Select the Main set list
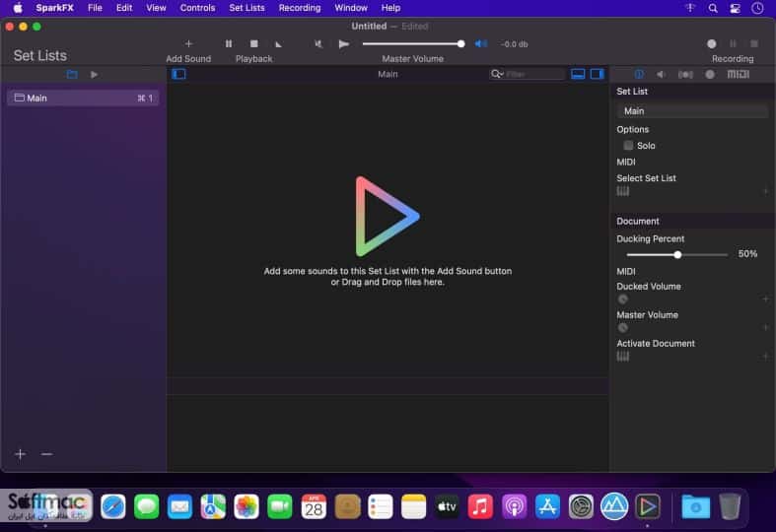Viewport: 776px width, 532px height. click(x=83, y=98)
